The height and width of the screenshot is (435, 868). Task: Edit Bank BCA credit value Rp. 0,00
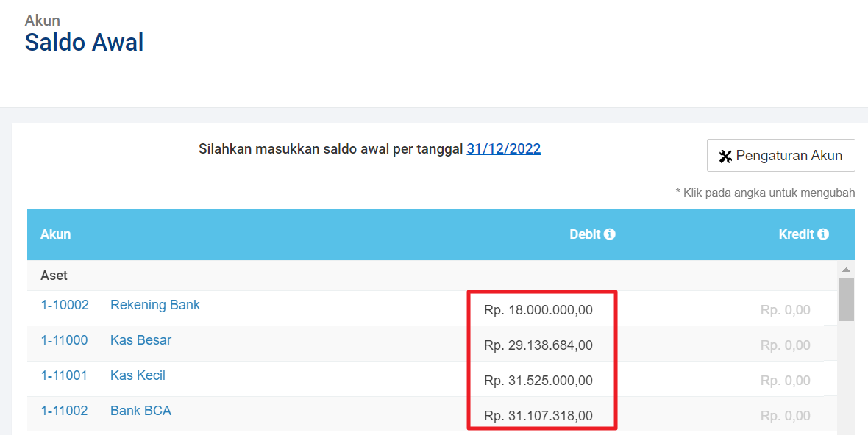786,416
